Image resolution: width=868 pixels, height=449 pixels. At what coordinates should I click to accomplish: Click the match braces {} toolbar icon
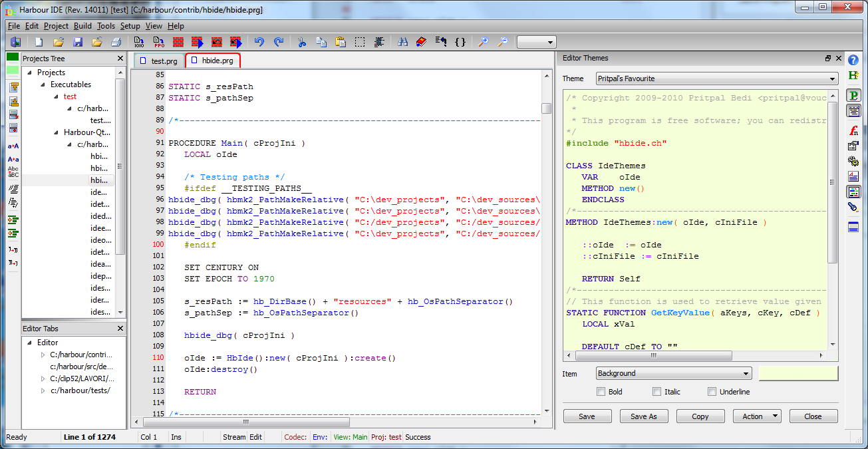click(x=460, y=41)
